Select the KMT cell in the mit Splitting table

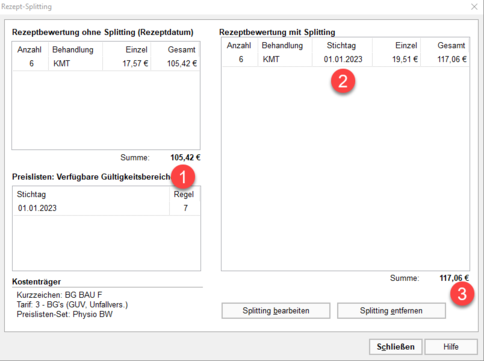(271, 59)
